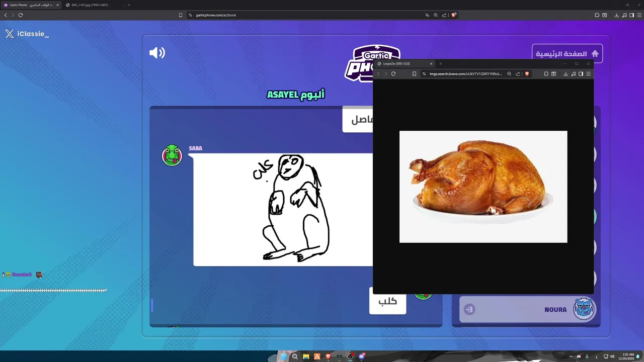Open media control icon in main browser toolbar
The height and width of the screenshot is (362, 644).
[x=624, y=15]
